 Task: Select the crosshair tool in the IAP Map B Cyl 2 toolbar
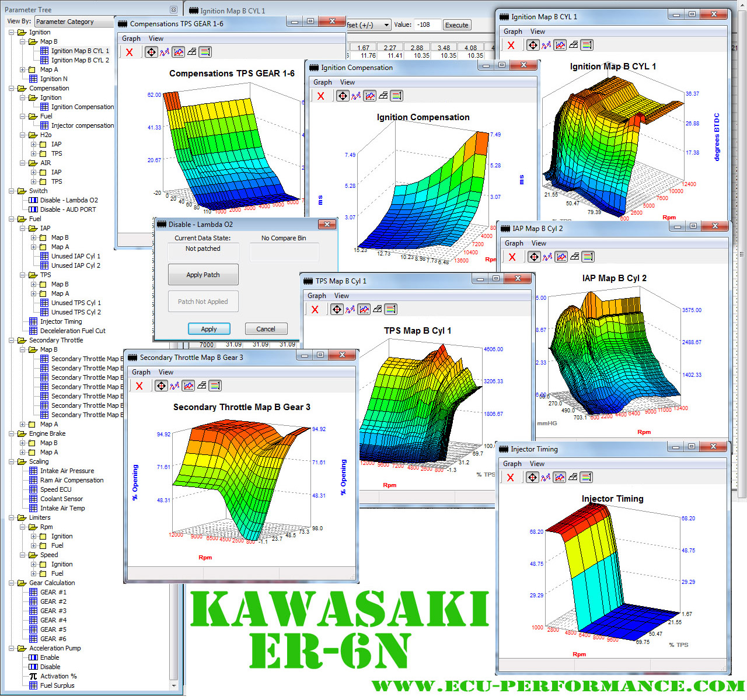click(x=534, y=257)
